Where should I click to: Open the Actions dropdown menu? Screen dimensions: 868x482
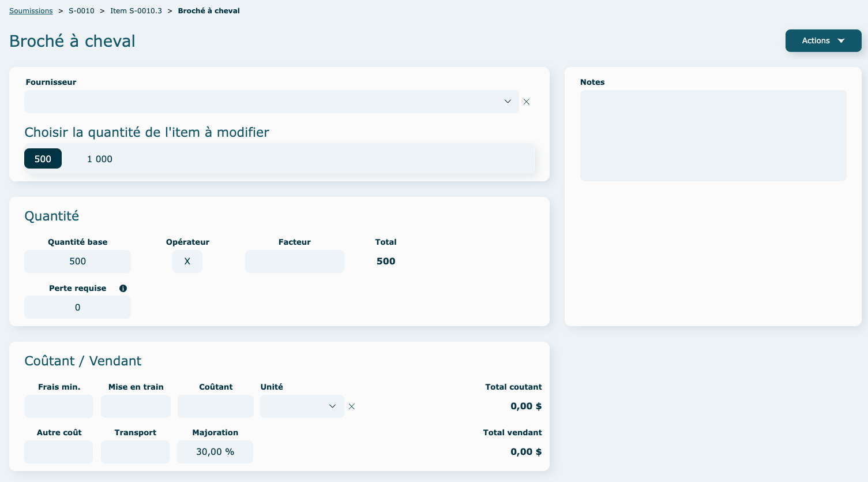tap(823, 40)
